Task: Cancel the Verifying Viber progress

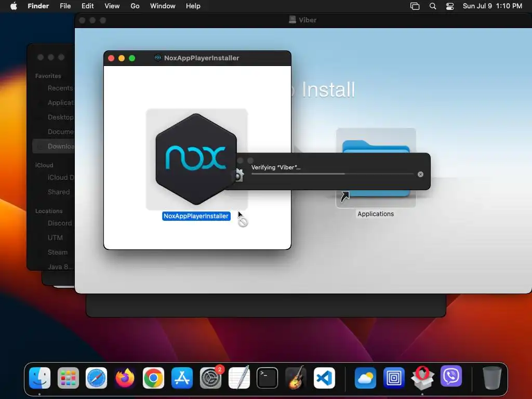Action: [x=420, y=174]
